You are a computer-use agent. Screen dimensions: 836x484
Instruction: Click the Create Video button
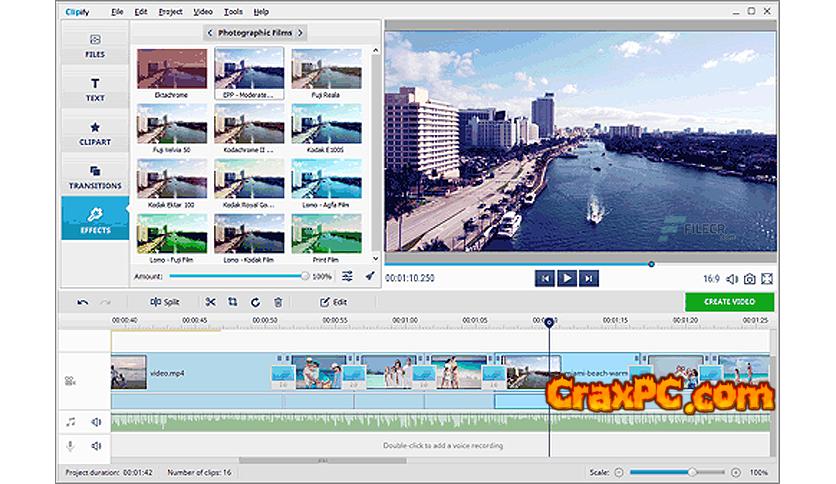point(729,301)
